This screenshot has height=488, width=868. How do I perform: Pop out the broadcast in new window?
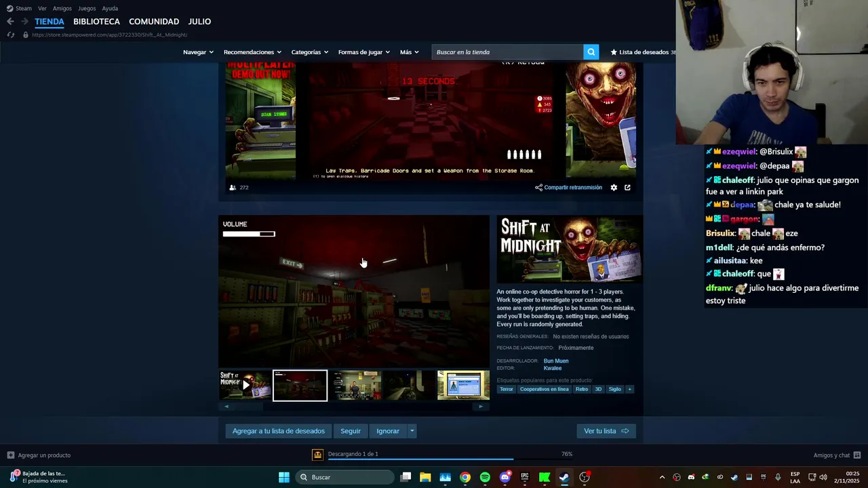click(627, 188)
